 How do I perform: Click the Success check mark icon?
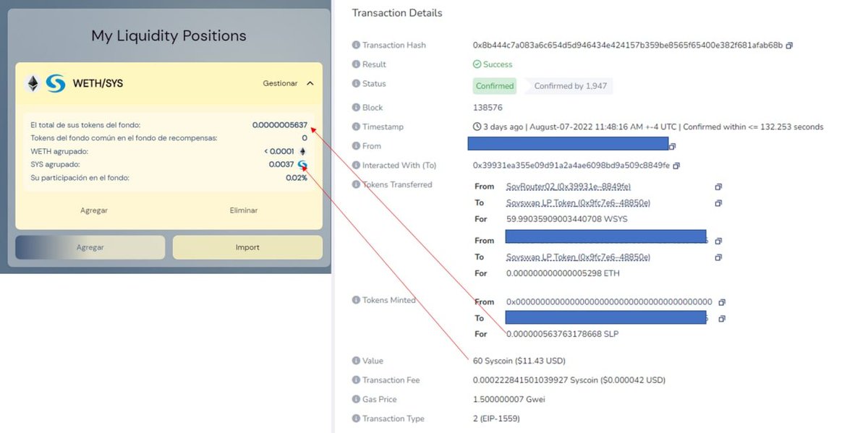click(x=477, y=64)
